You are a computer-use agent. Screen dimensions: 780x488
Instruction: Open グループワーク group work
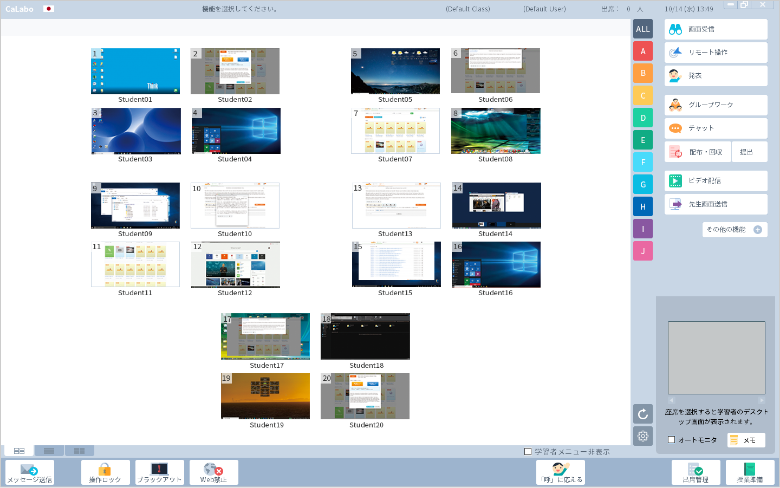click(716, 105)
